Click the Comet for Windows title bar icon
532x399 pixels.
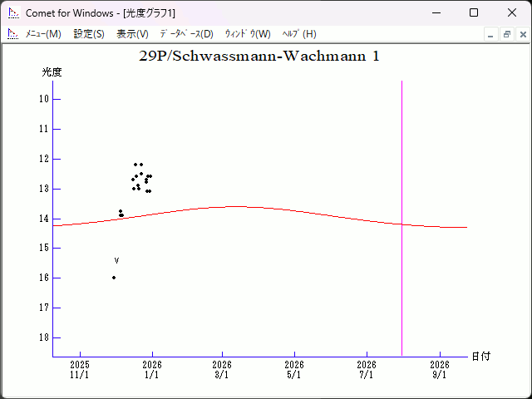click(x=12, y=13)
